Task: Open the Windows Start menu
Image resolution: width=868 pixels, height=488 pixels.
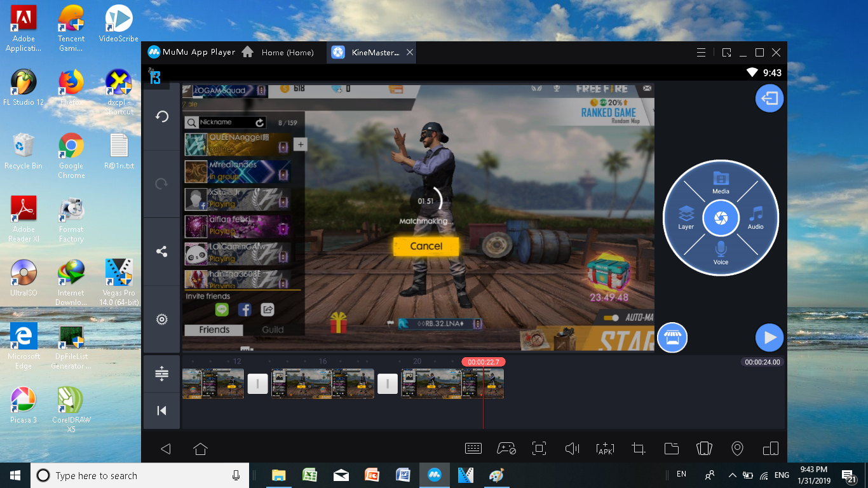Action: (x=15, y=475)
